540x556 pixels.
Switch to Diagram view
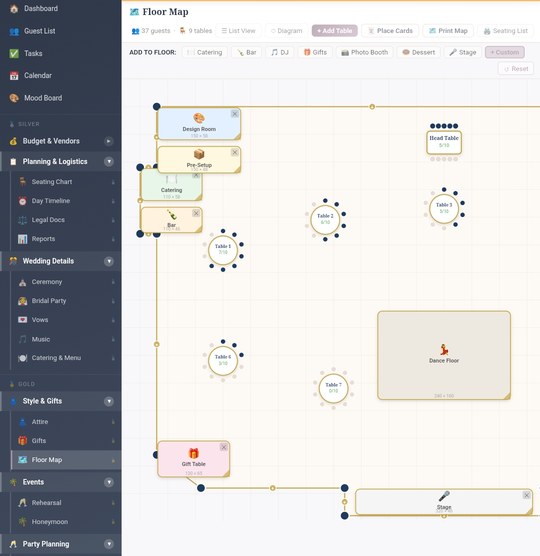point(286,31)
